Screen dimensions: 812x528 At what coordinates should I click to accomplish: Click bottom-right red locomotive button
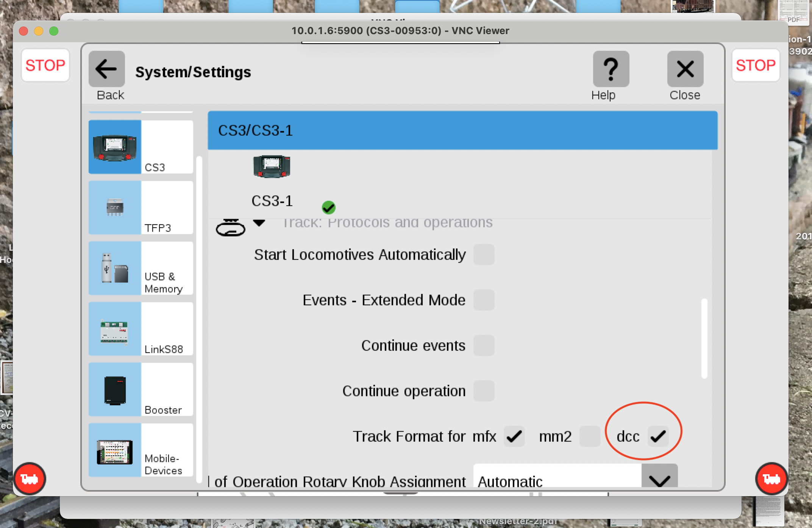pyautogui.click(x=771, y=479)
